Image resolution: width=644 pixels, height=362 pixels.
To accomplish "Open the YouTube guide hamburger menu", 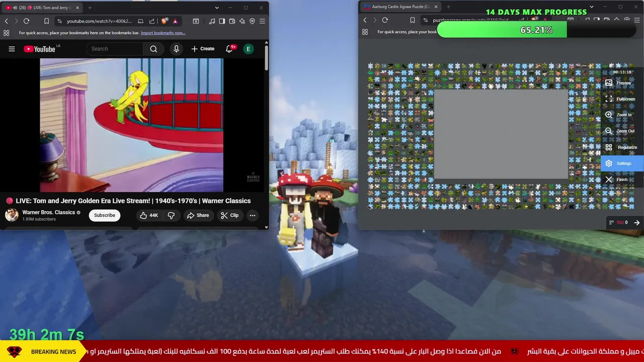I will tap(12, 49).
